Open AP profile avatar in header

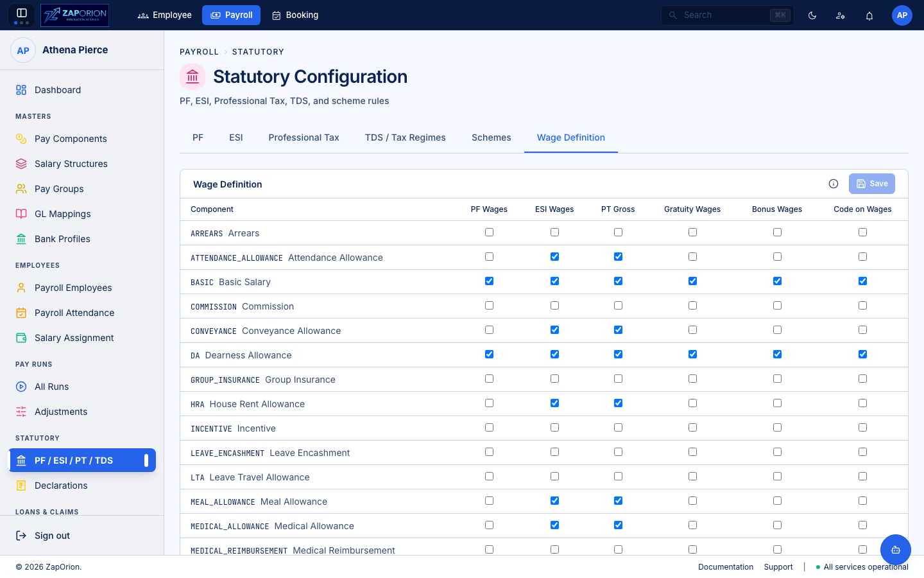click(902, 15)
